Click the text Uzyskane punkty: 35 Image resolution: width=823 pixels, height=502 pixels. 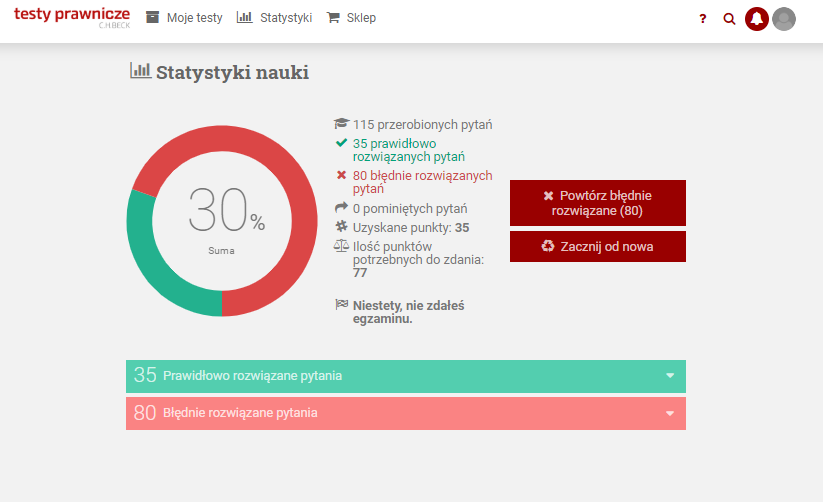411,227
